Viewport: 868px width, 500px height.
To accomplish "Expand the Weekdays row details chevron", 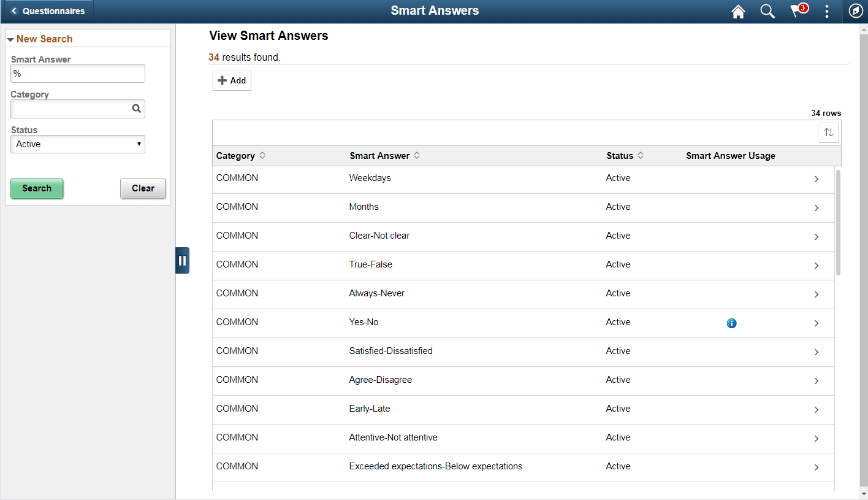I will pos(816,179).
